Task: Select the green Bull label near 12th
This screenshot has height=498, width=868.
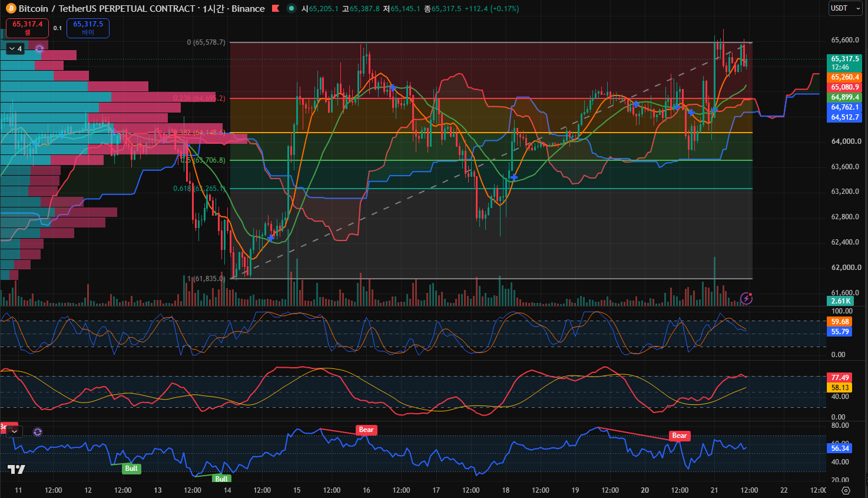Action: (131, 469)
